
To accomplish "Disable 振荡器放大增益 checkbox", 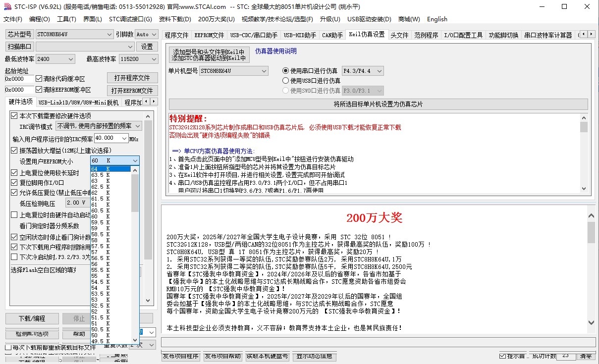I will (14, 150).
